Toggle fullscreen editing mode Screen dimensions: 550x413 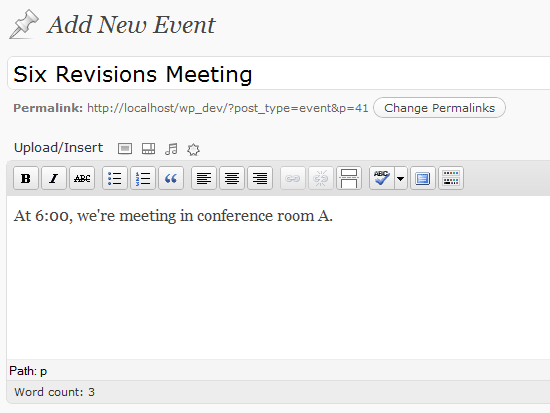tap(423, 178)
